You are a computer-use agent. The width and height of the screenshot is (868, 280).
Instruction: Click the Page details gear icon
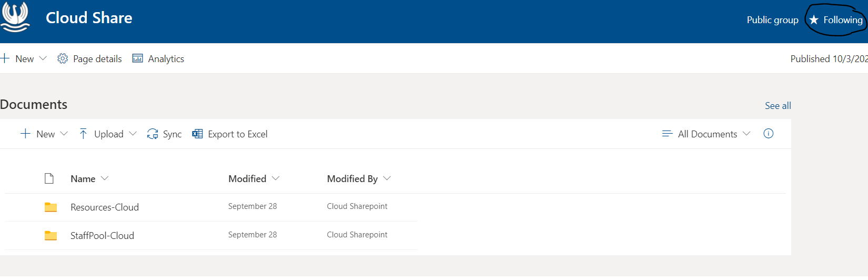(63, 58)
